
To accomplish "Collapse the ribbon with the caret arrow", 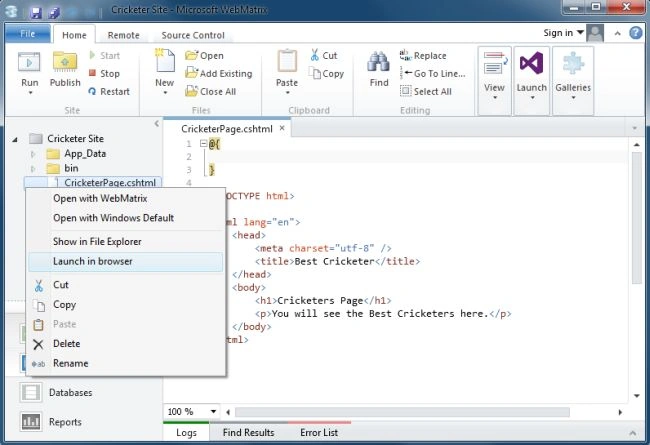I will tap(617, 34).
